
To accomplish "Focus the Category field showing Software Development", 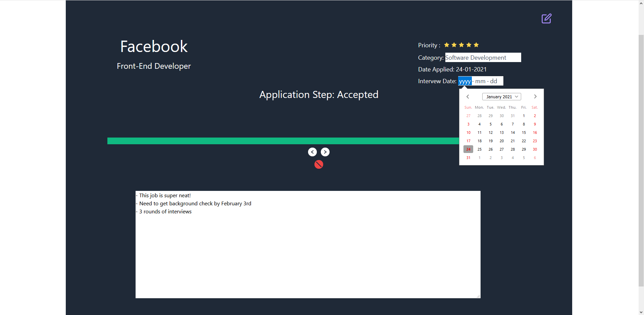I will click(x=483, y=57).
